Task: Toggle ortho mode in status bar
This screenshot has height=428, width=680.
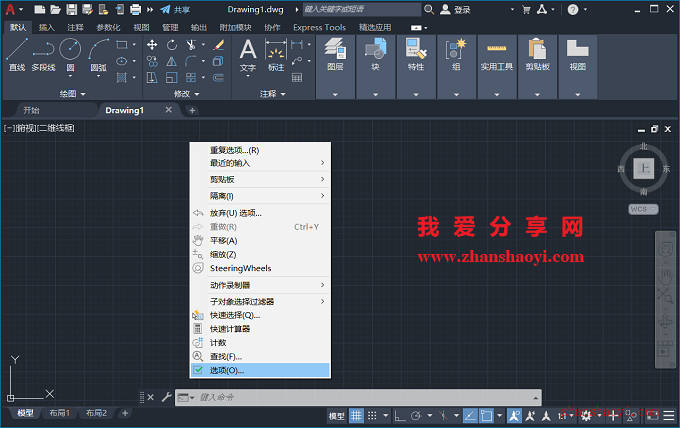Action: point(400,416)
